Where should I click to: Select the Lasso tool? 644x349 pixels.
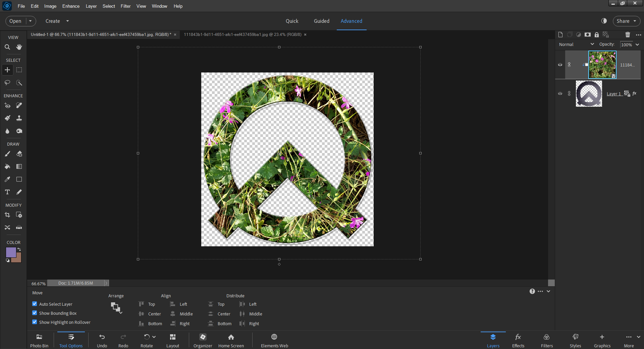7,83
